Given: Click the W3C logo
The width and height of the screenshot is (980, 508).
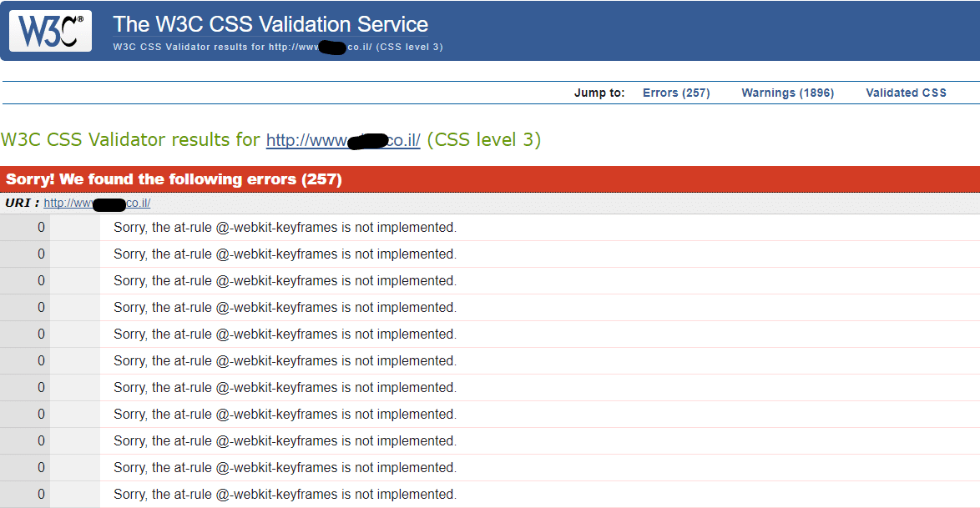Looking at the screenshot, I should (x=50, y=31).
